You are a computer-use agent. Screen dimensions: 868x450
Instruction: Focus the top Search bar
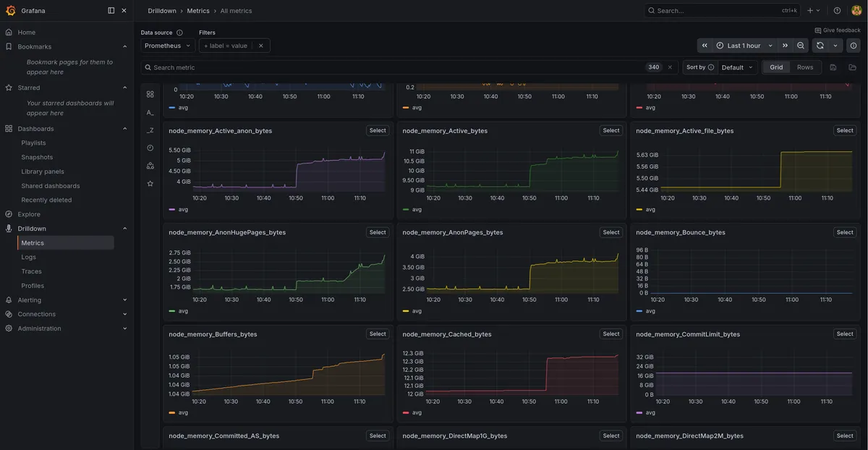[x=723, y=10]
